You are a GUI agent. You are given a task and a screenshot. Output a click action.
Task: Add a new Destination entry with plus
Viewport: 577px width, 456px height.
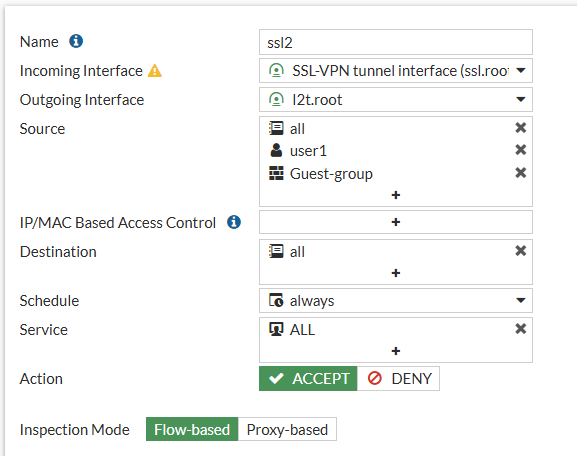coord(396,273)
